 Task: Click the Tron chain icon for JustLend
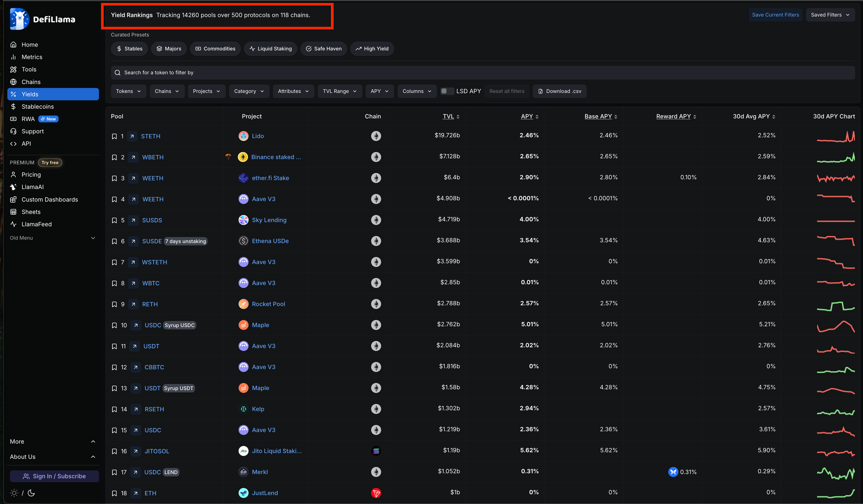click(x=376, y=493)
